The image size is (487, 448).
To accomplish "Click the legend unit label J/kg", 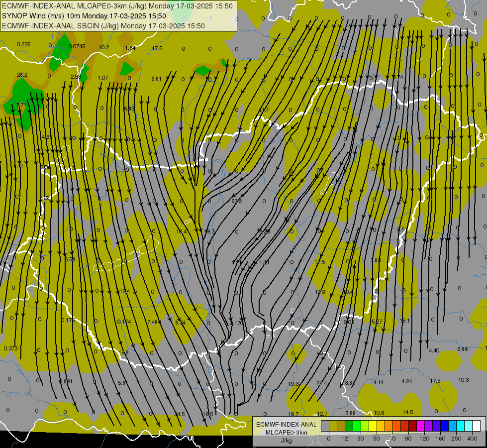I will point(286,441).
